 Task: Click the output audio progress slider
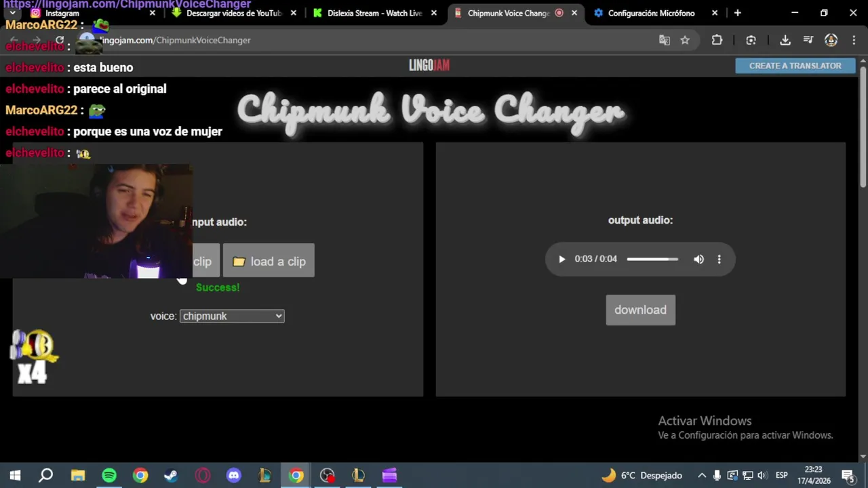tap(652, 259)
